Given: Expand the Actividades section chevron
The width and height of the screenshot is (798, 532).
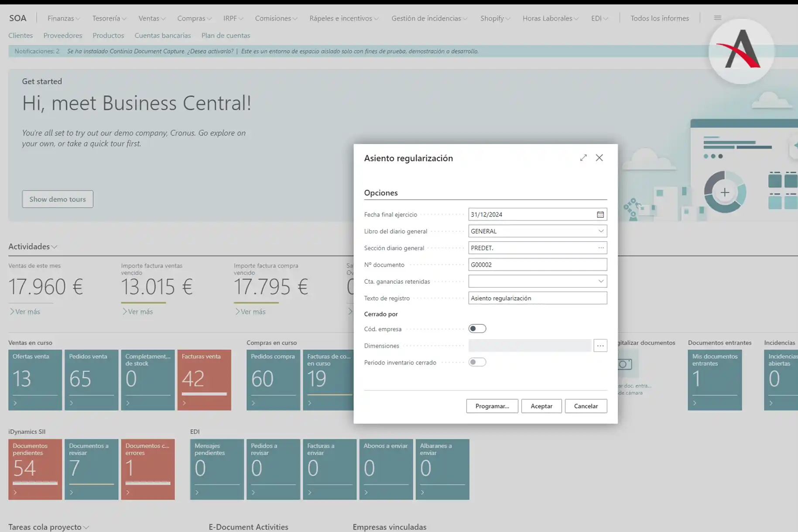Looking at the screenshot, I should tap(55, 247).
